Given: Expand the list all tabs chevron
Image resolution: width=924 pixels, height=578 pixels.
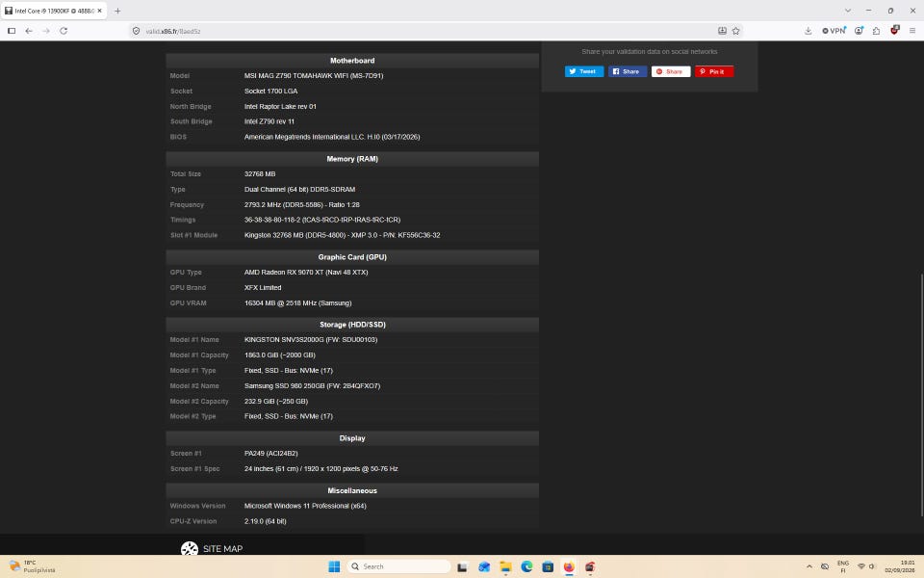Looking at the screenshot, I should (847, 11).
